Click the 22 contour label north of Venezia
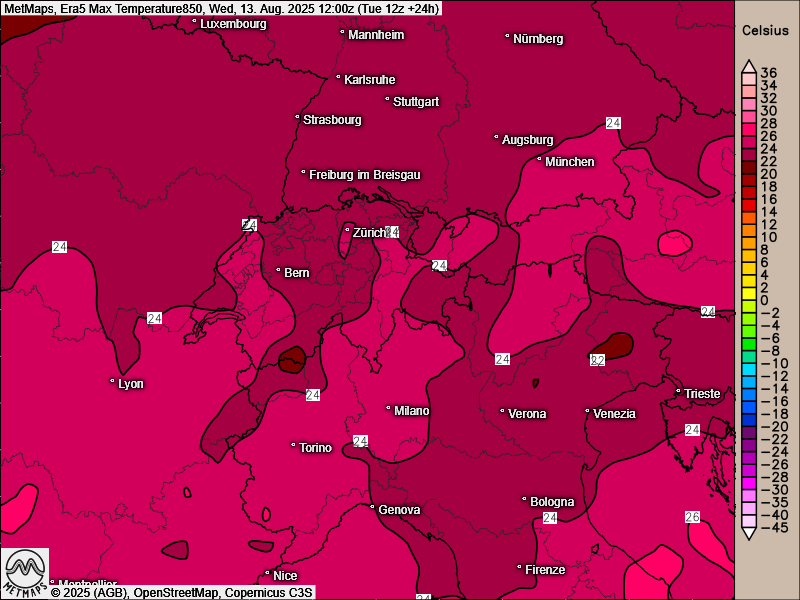Screen dimensions: 800x600 pyautogui.click(x=597, y=360)
